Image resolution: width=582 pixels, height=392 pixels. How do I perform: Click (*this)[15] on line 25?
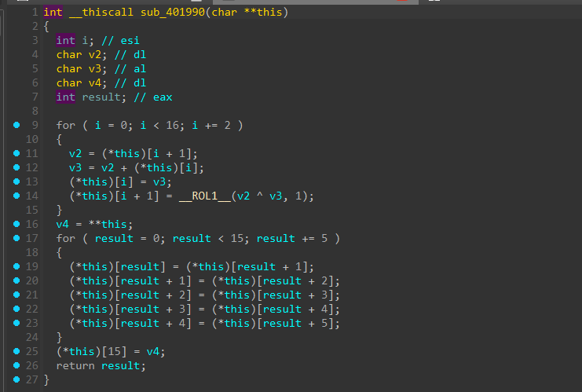point(91,351)
